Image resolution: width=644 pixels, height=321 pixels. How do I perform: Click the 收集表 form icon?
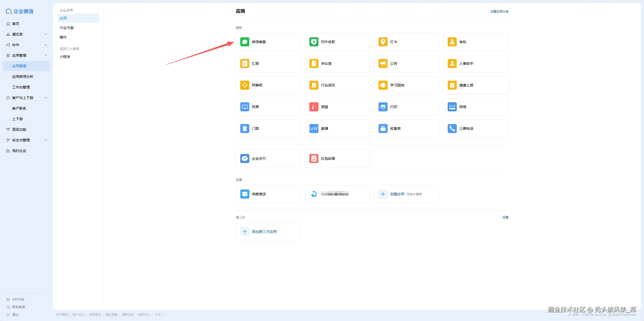[383, 129]
